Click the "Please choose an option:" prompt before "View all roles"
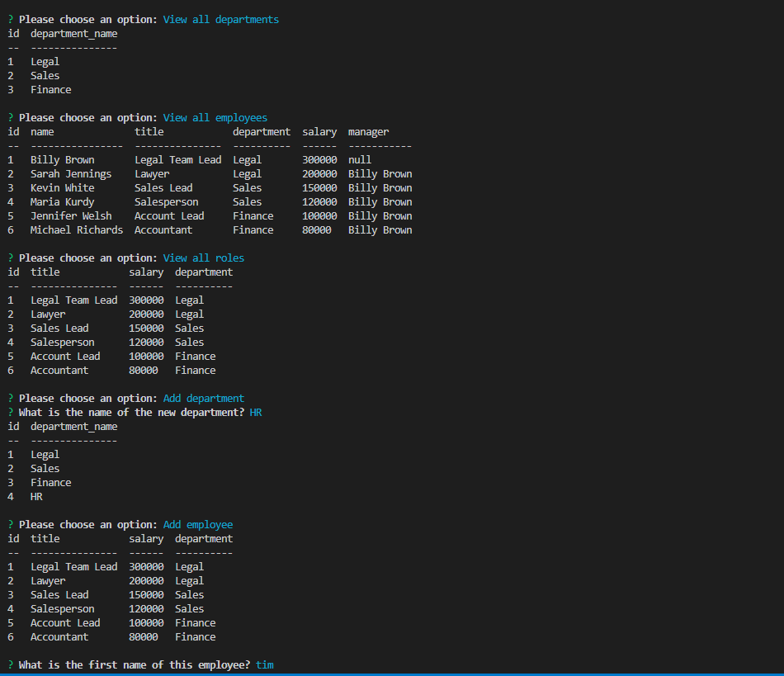The height and width of the screenshot is (676, 784). point(88,258)
